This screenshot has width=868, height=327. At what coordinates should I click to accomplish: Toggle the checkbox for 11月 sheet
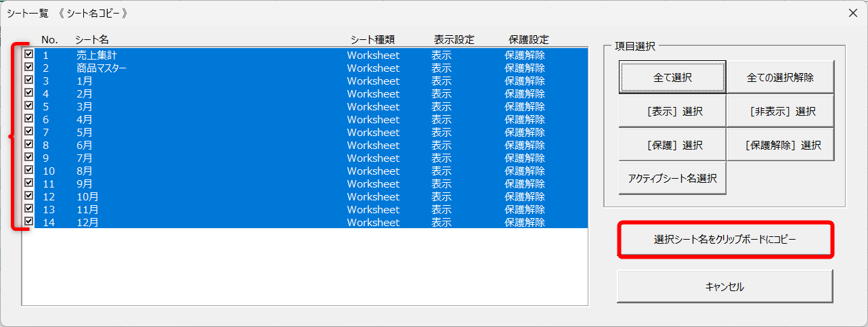(x=29, y=209)
